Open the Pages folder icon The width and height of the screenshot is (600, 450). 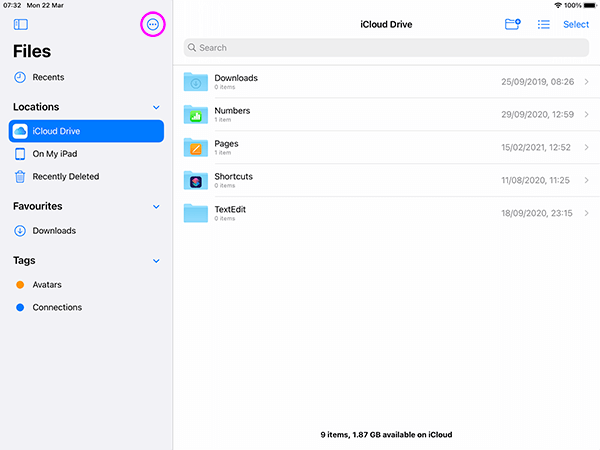(x=196, y=148)
